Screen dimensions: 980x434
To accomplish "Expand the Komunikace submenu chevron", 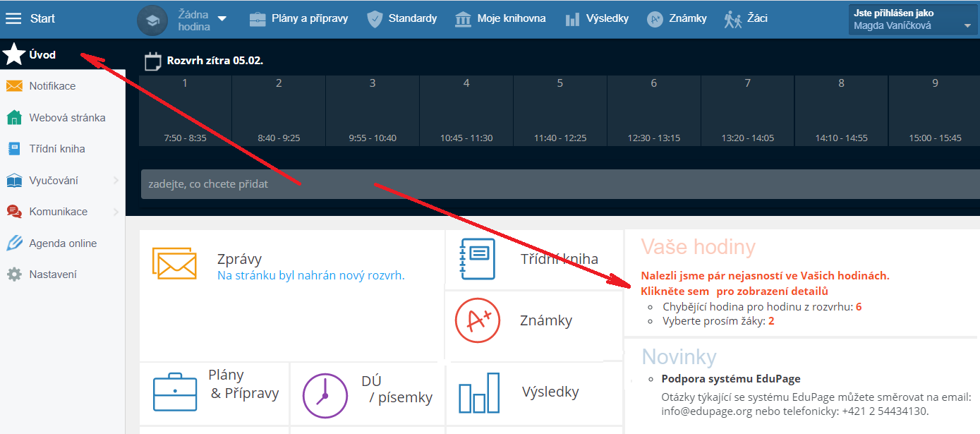I will click(116, 212).
